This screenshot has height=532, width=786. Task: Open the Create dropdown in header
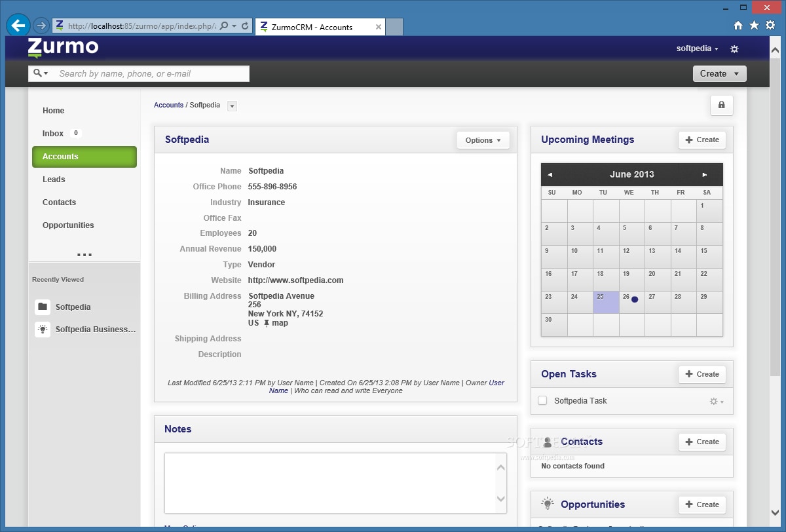[x=719, y=73]
